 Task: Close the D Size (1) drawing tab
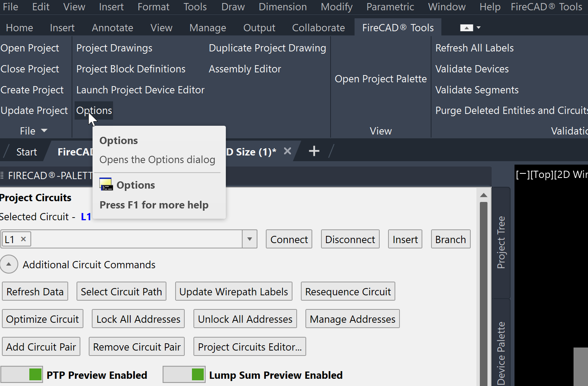pos(288,151)
